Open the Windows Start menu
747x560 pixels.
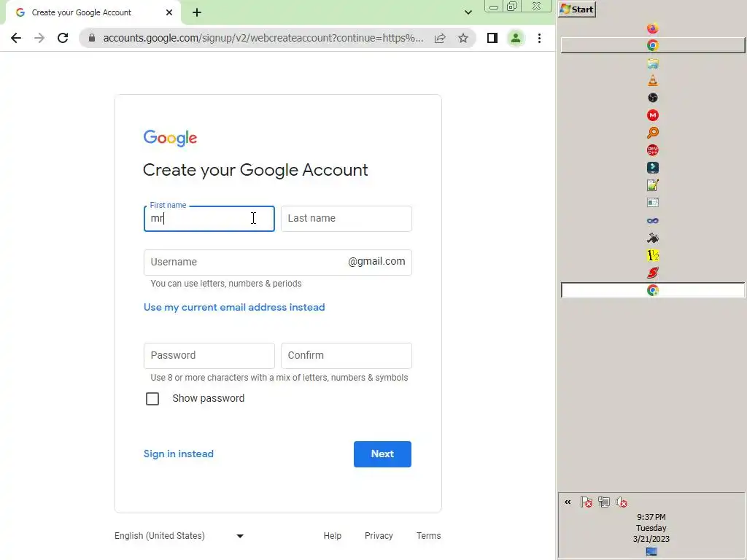pos(577,9)
